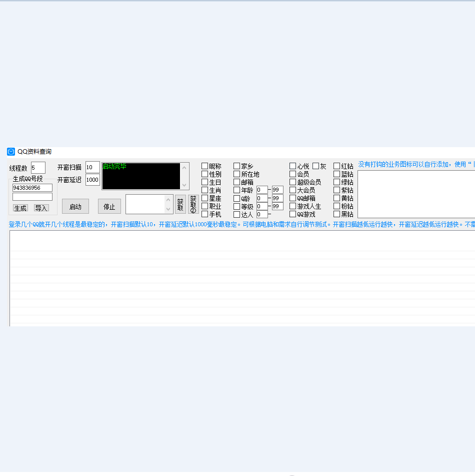The height and width of the screenshot is (476, 475).
Task: Click the 导入 import button
Action: [41, 208]
